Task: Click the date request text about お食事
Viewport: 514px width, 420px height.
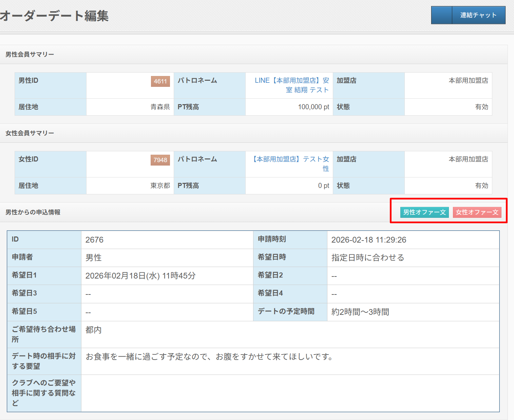Action: pos(209,357)
